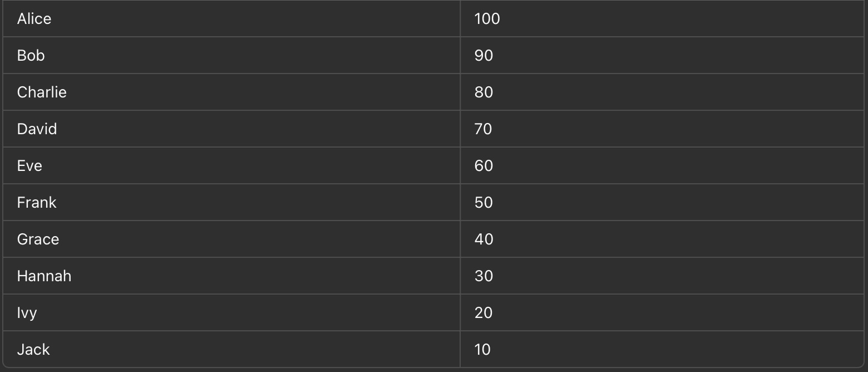868x372 pixels.
Task: Click the Eve name cell
Action: click(x=30, y=166)
